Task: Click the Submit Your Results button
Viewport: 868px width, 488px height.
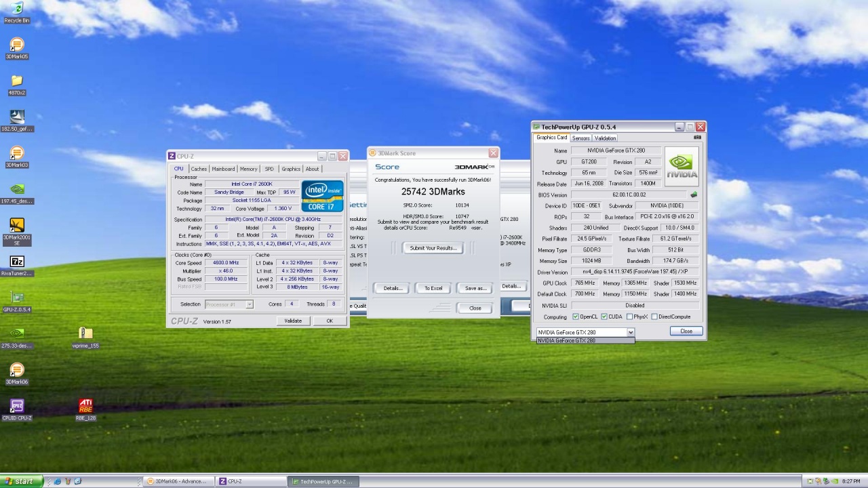Action: (433, 248)
